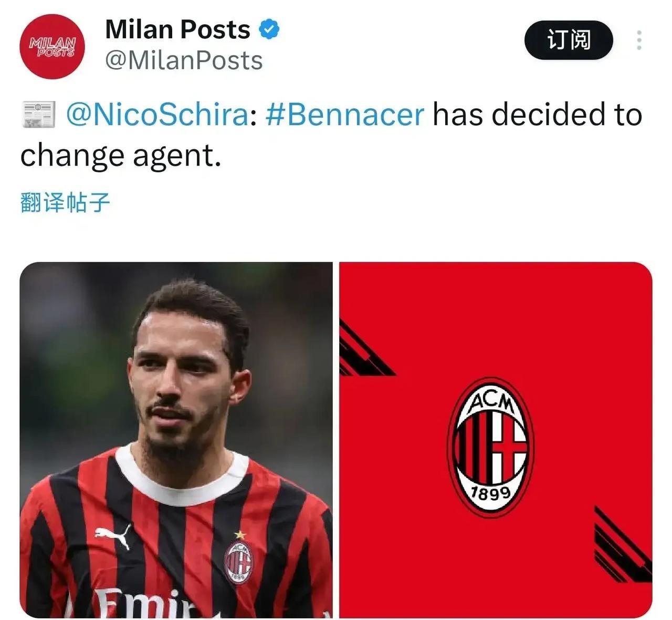This screenshot has width=672, height=620.
Task: Click the black stripe graphic at top-left of red image
Action: point(366,349)
